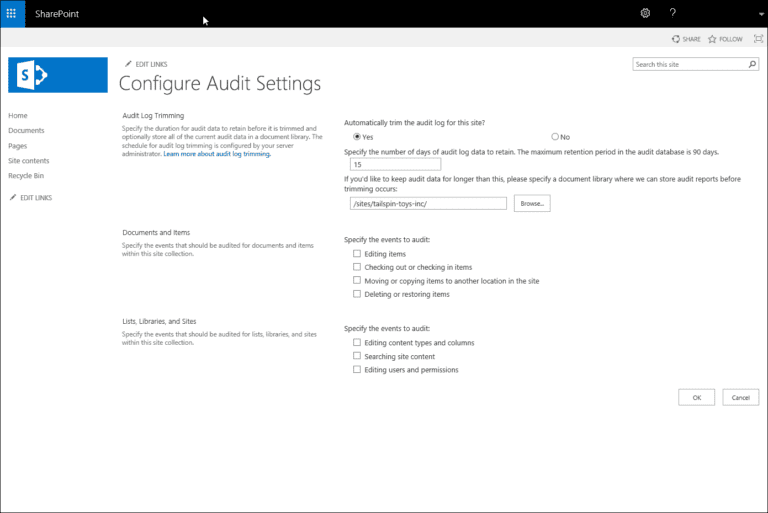The height and width of the screenshot is (513, 768).
Task: Click the SharePoint site logo
Action: pyautogui.click(x=58, y=75)
